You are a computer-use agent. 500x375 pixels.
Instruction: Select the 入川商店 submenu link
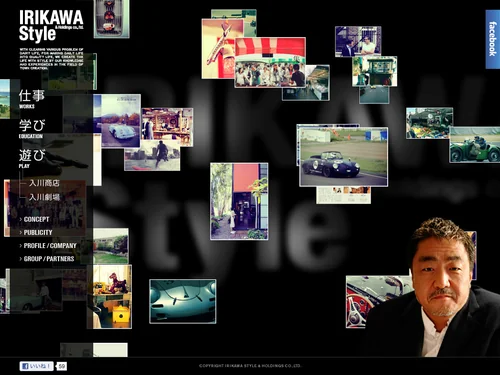pyautogui.click(x=44, y=183)
